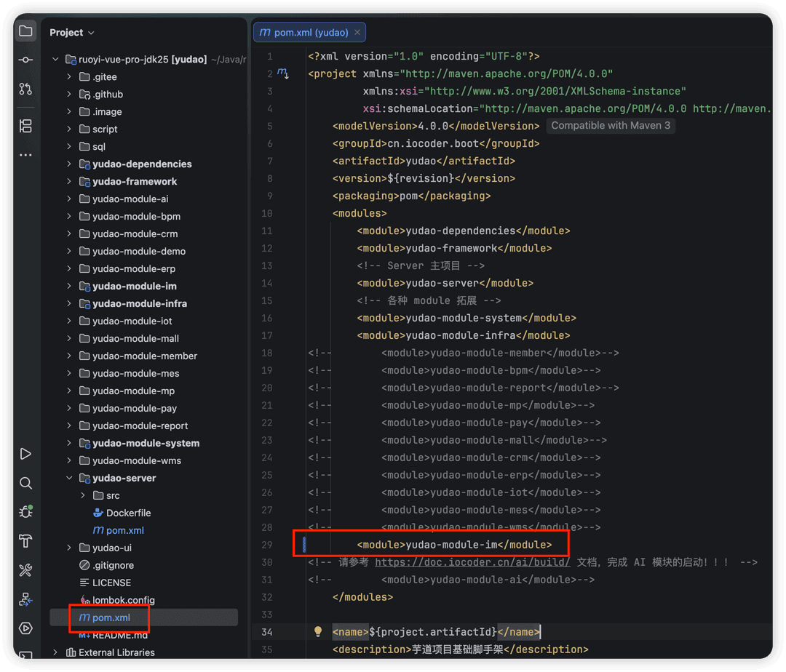Open the Debug bug icon in sidebar
This screenshot has height=672, width=786.
click(x=25, y=512)
